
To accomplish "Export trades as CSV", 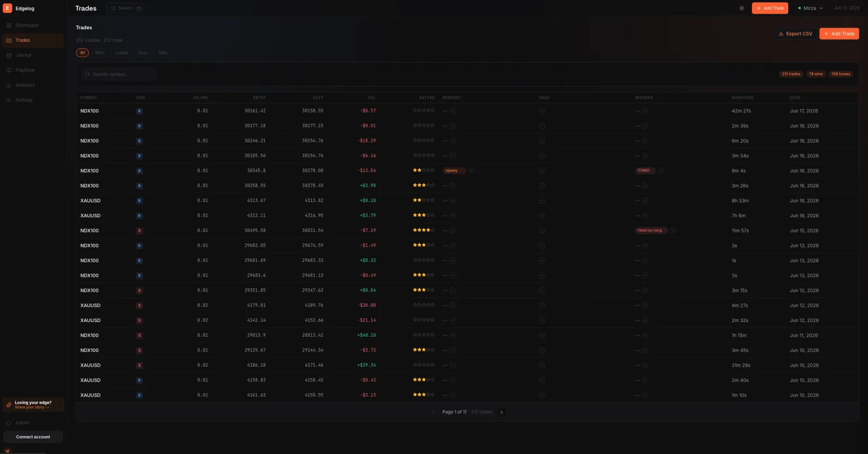I will (x=795, y=34).
